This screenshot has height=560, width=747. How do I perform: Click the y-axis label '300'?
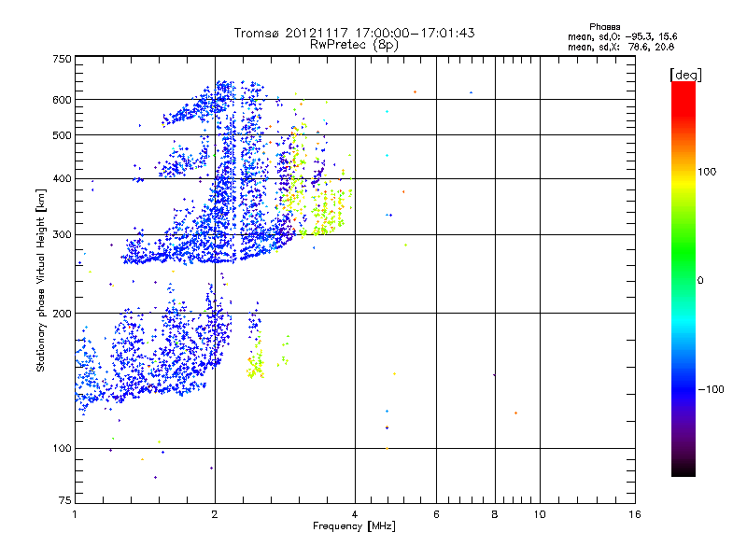click(63, 235)
